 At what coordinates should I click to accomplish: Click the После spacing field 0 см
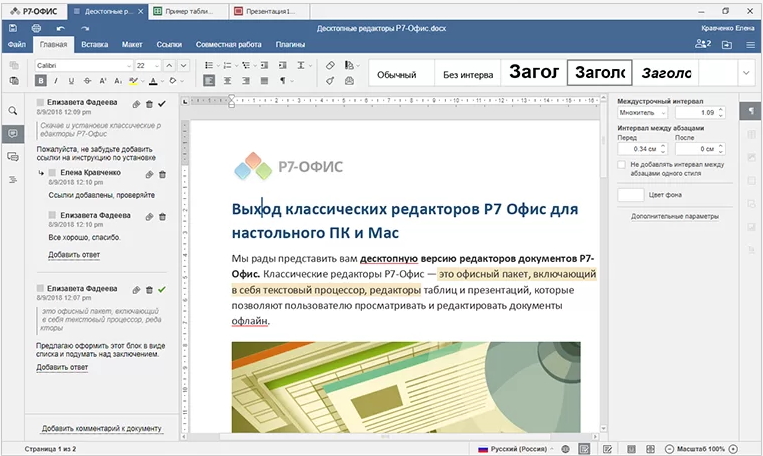pyautogui.click(x=700, y=149)
